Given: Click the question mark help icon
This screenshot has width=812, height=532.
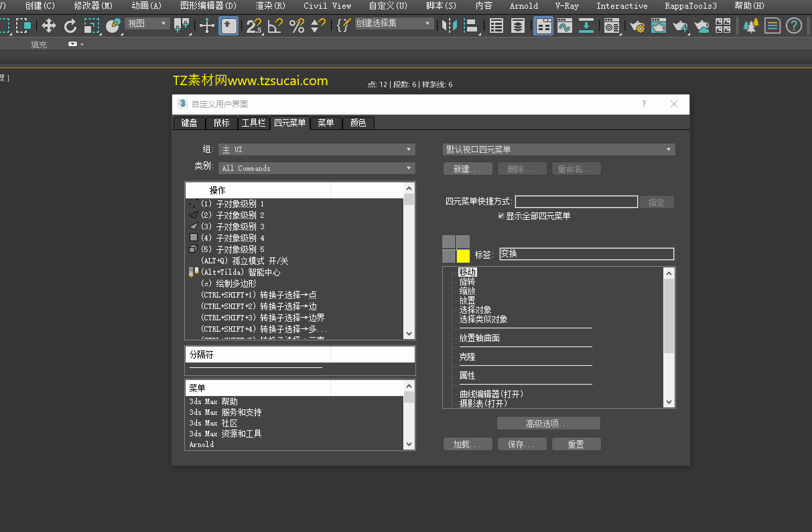Looking at the screenshot, I should 794,26.
